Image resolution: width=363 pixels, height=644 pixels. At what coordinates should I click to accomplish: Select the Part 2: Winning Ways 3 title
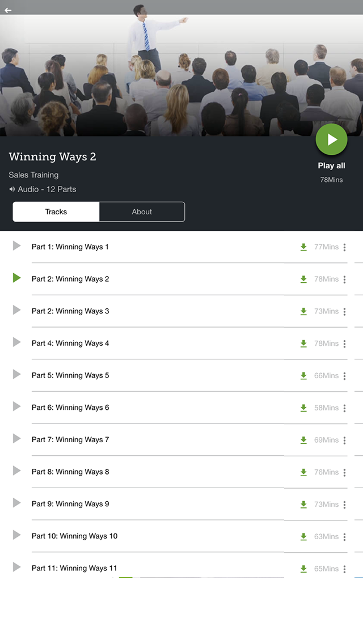(x=70, y=311)
